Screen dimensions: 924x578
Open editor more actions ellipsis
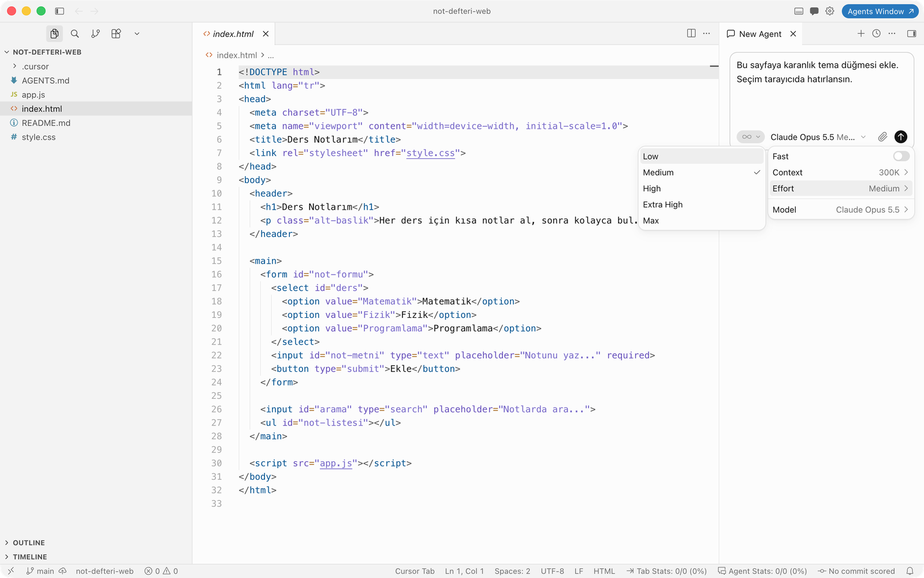pos(706,34)
